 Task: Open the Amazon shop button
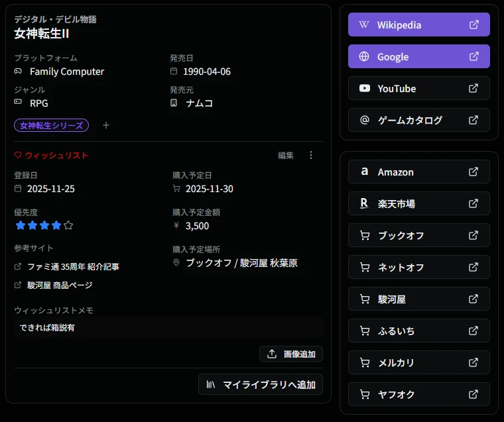click(419, 172)
